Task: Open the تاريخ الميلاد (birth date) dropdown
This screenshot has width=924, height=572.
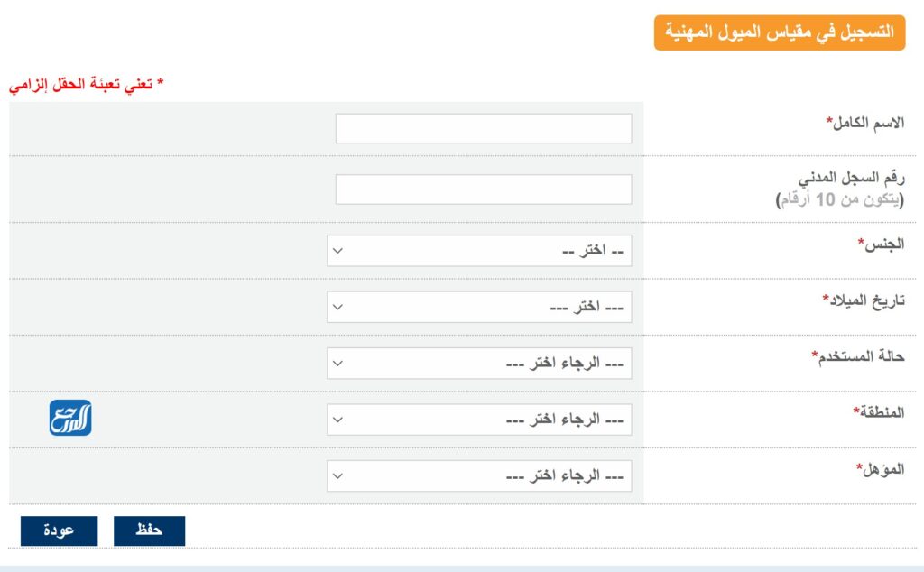Action: click(x=481, y=307)
